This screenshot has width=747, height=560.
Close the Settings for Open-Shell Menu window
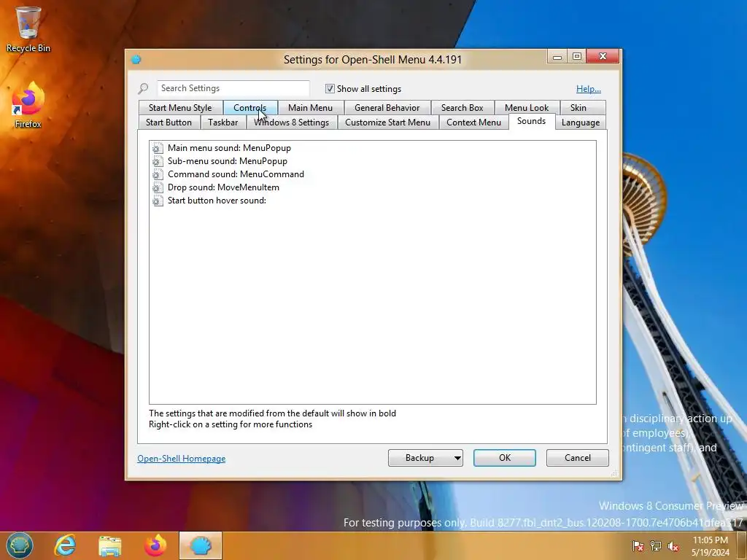[603, 57]
